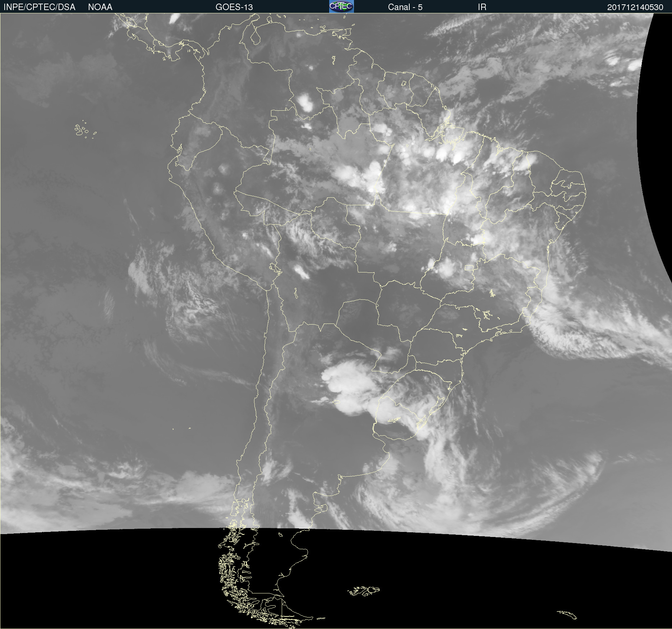Click the GOES-13 satellite label
Image resolution: width=672 pixels, height=629 pixels.
coord(234,7)
